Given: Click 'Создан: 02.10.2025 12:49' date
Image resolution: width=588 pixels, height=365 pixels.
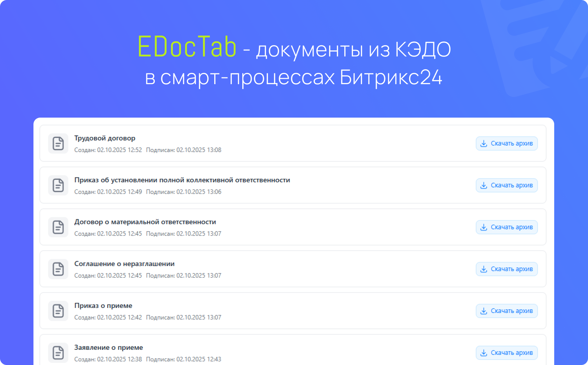Looking at the screenshot, I should [108, 192].
